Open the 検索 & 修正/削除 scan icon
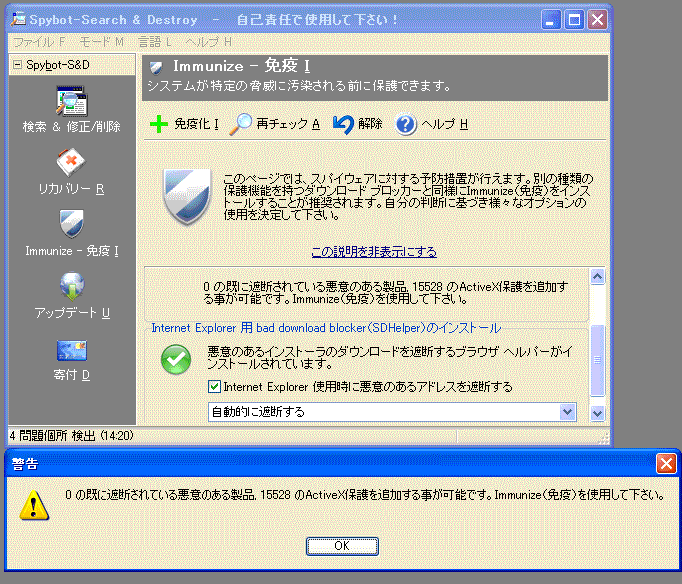 pos(72,101)
